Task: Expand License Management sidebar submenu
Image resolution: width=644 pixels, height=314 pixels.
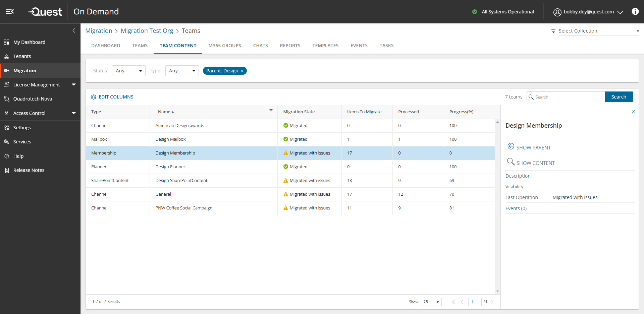Action: tap(74, 85)
